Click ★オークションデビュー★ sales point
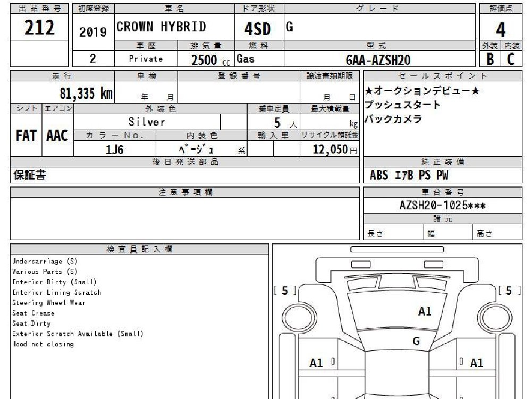This screenshot has height=399, width=532. (x=422, y=91)
